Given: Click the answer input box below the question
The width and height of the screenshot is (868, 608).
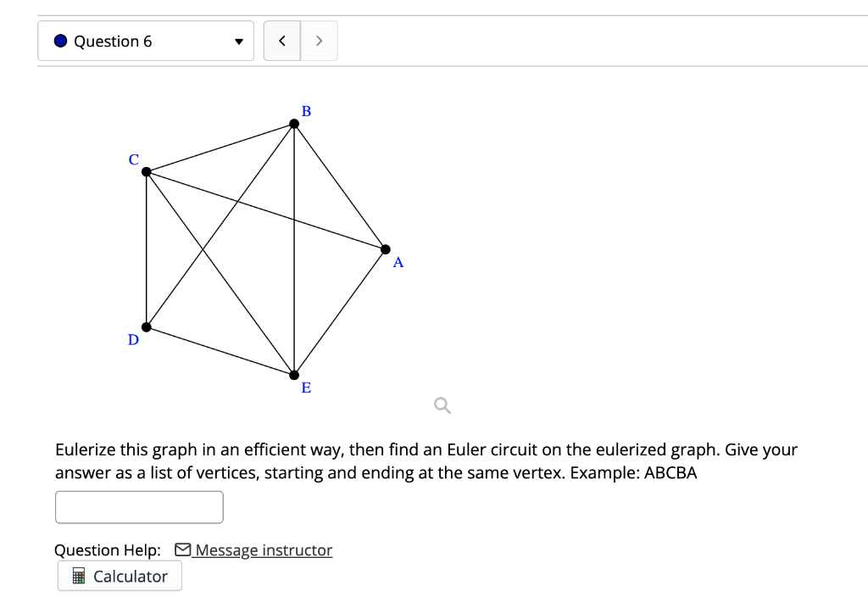Looking at the screenshot, I should tap(139, 506).
